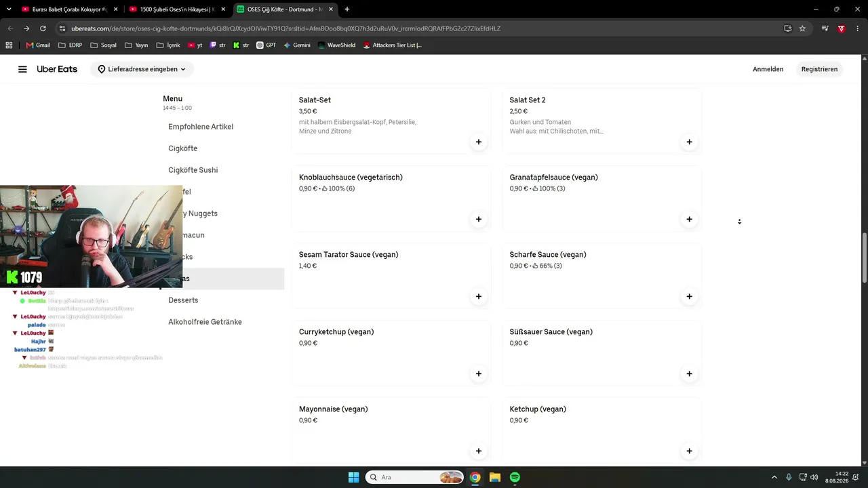Open the EDRP bookmarks folder

coord(71,45)
